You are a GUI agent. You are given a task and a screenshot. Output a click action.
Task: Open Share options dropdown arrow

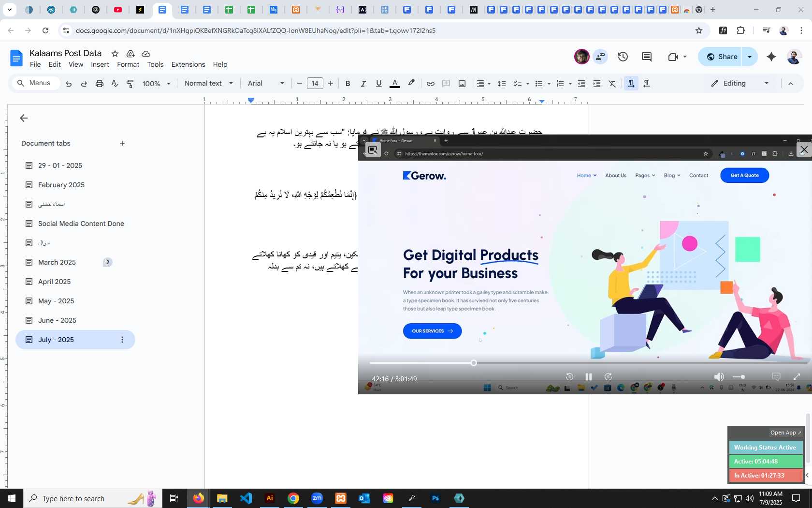click(x=750, y=57)
